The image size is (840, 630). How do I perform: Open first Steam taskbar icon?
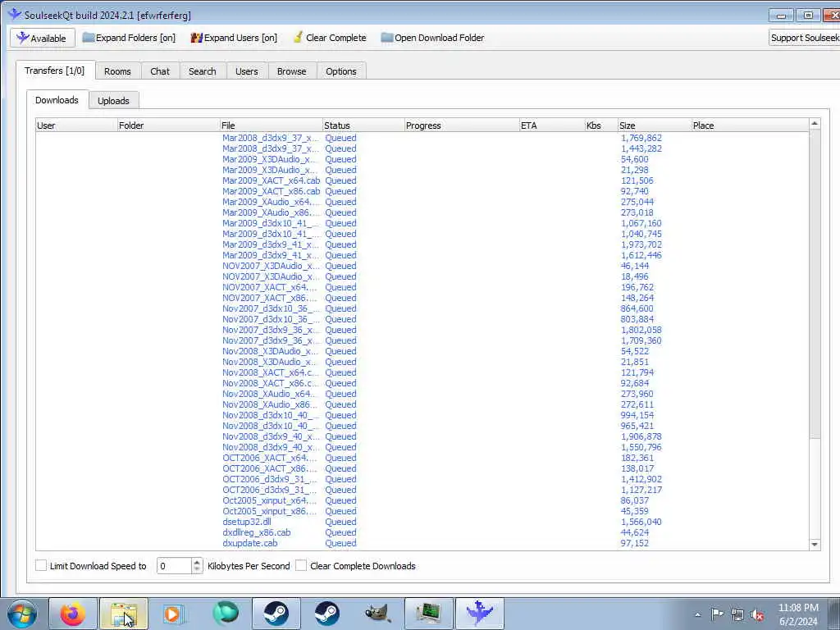[276, 614]
